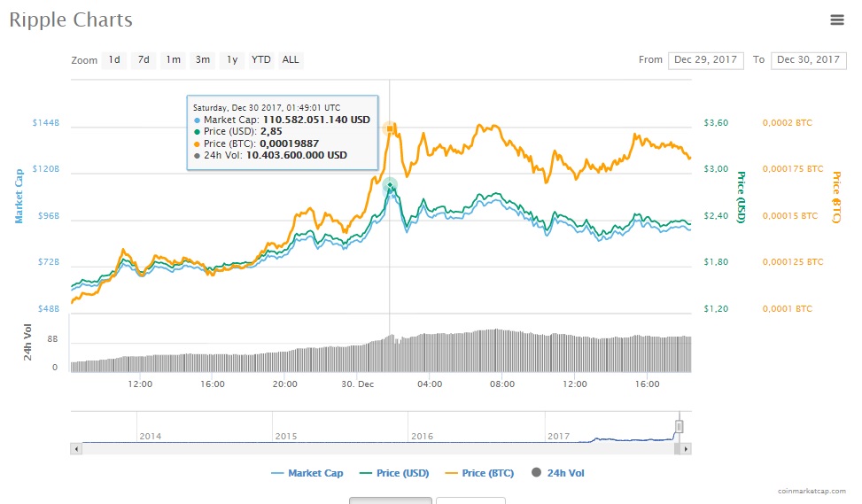Screen dimensions: 862x504
Task: Edit the From date field
Action: [x=705, y=60]
